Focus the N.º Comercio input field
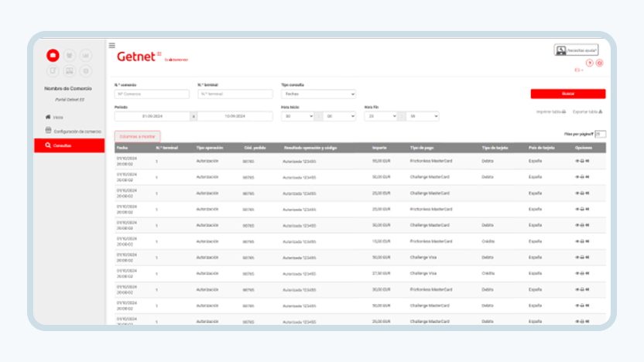 [152, 94]
